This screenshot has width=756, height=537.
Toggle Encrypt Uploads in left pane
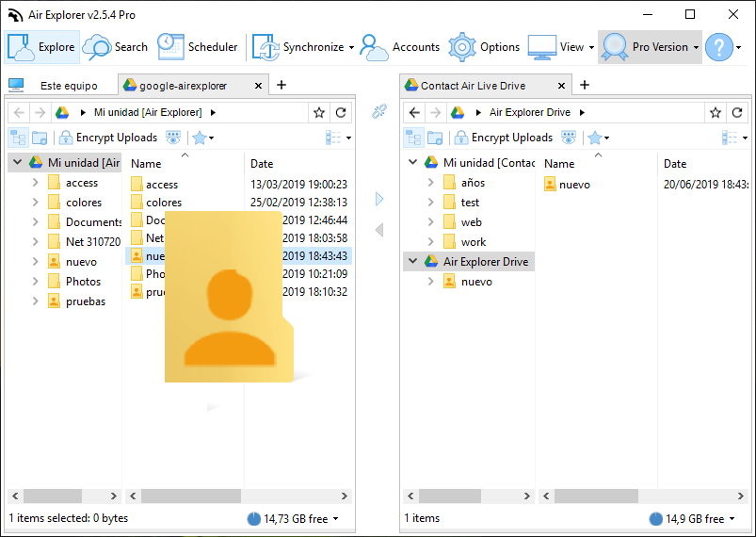point(108,138)
